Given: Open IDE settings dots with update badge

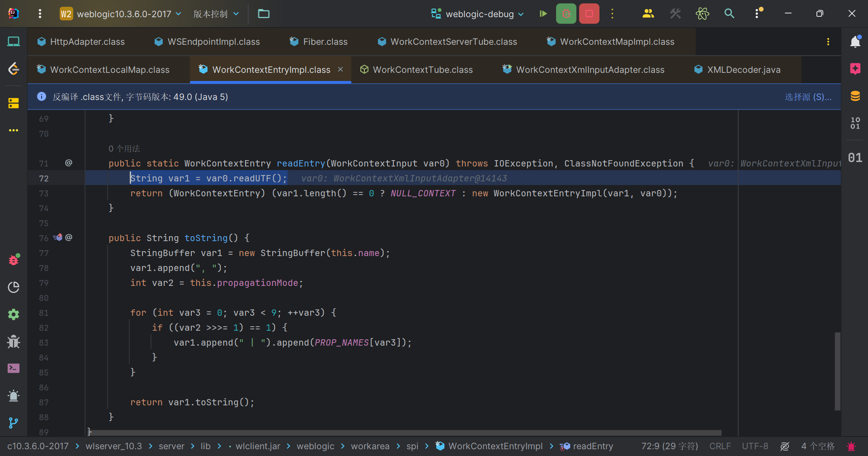Looking at the screenshot, I should [758, 14].
